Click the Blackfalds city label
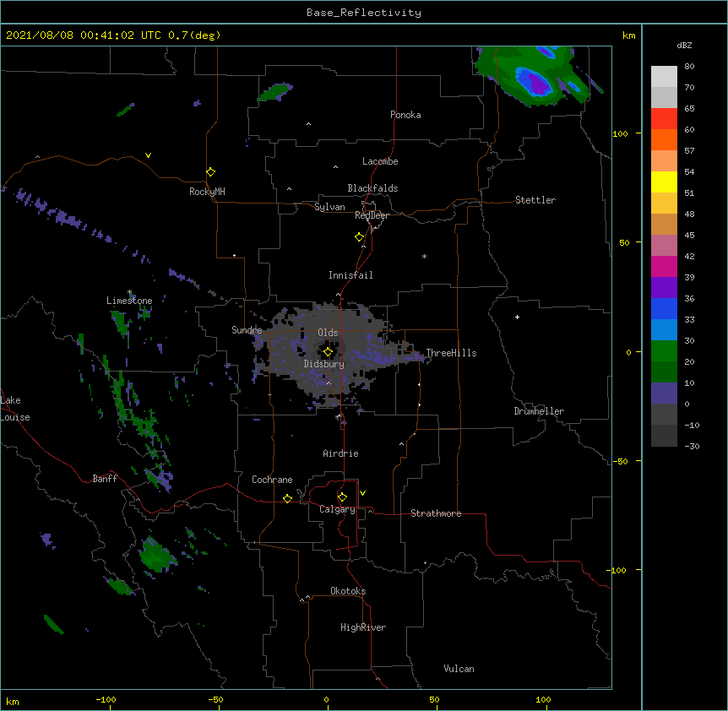Screen dimensions: 728x711 [372, 188]
